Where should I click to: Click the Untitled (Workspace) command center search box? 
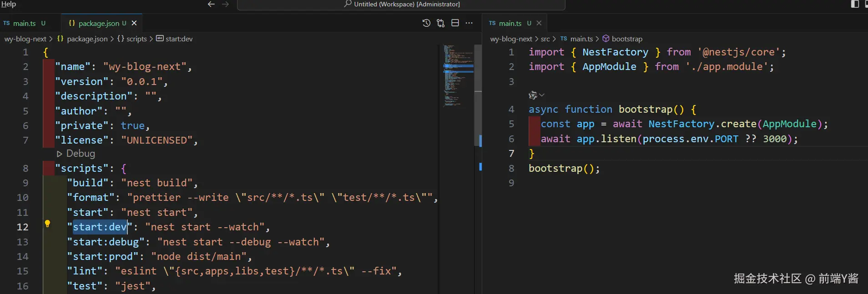pyautogui.click(x=401, y=5)
